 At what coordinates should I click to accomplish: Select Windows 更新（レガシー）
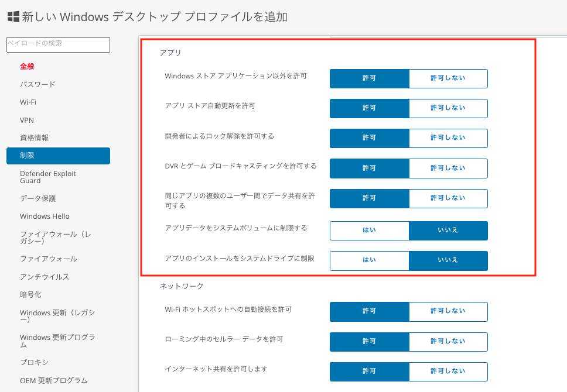[57, 316]
